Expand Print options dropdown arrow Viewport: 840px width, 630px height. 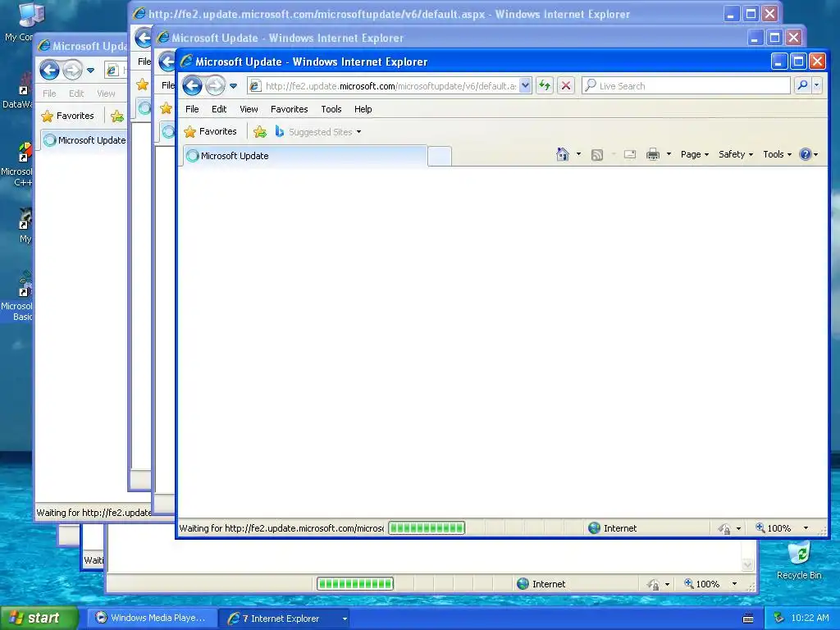tap(669, 154)
